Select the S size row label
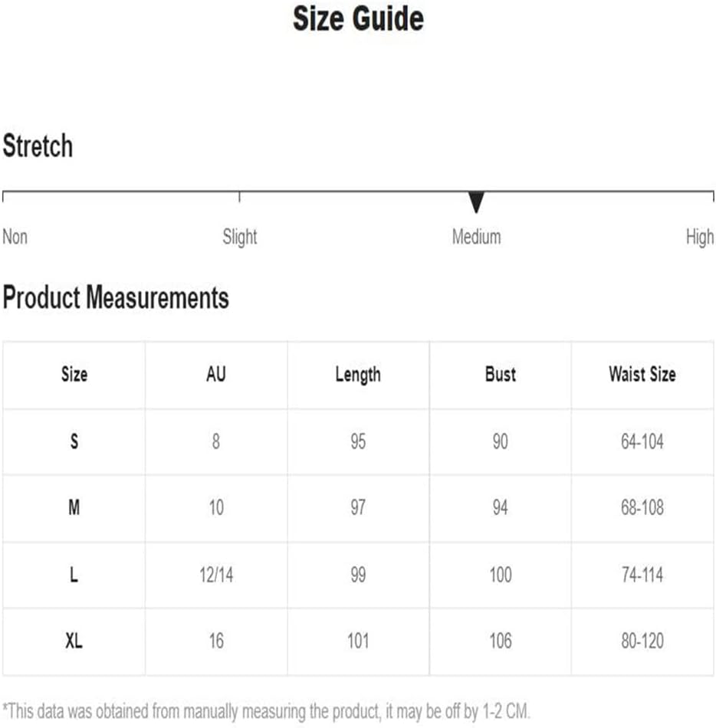The image size is (716, 728). pos(74,441)
